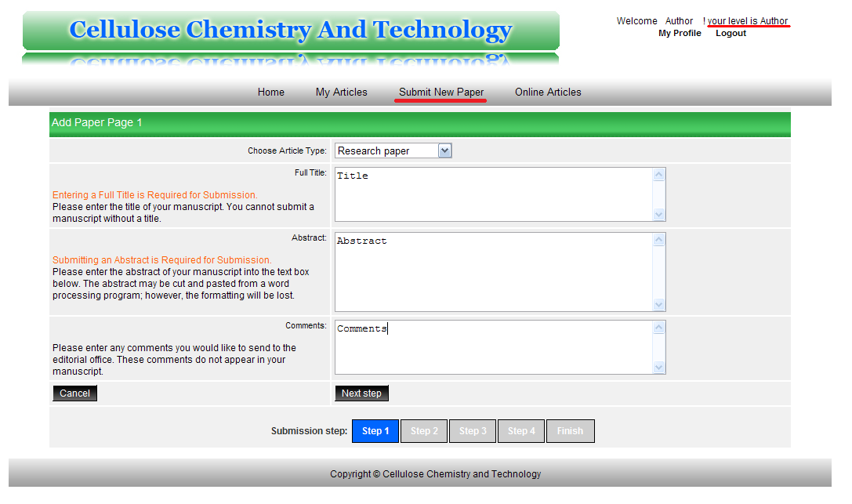Image resolution: width=852 pixels, height=504 pixels.
Task: Click the Logout link
Action: (x=731, y=33)
